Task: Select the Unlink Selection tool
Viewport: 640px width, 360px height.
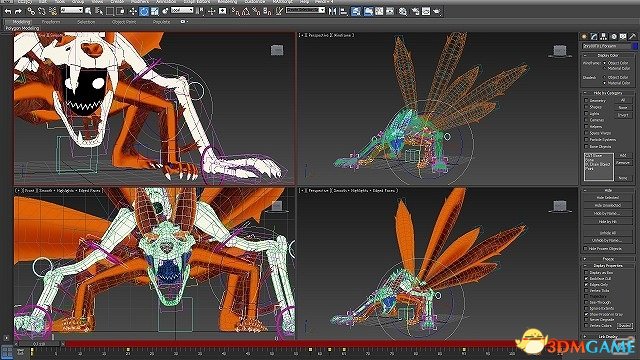Action: coord(42,11)
